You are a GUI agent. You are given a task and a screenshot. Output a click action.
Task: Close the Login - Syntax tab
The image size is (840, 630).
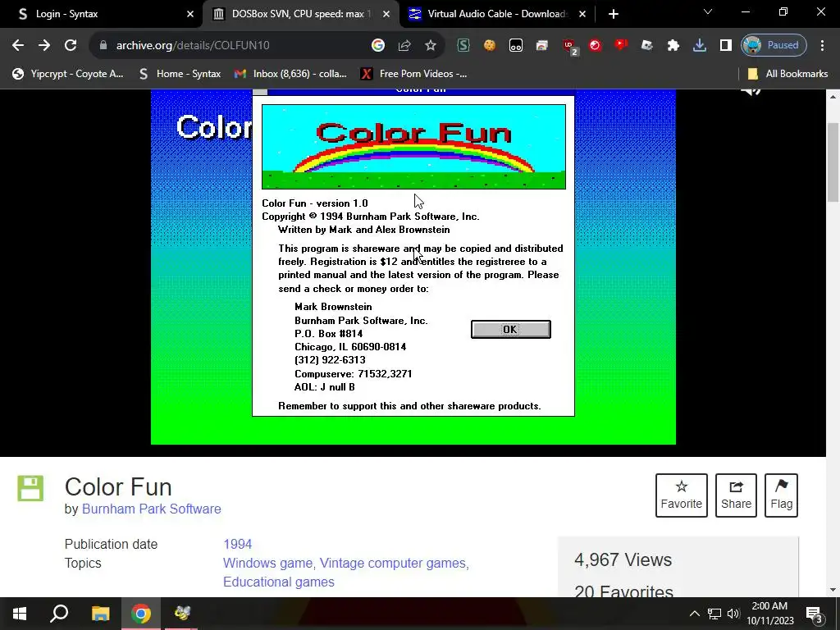point(190,14)
